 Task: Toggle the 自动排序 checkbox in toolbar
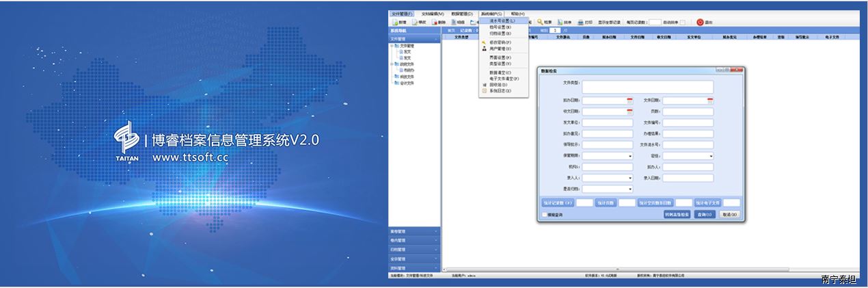682,23
